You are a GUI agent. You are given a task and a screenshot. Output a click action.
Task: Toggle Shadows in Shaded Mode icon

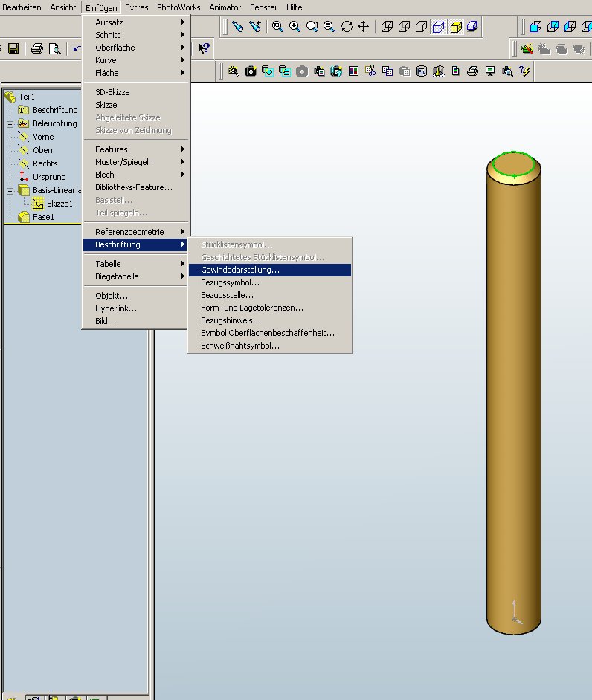[472, 26]
